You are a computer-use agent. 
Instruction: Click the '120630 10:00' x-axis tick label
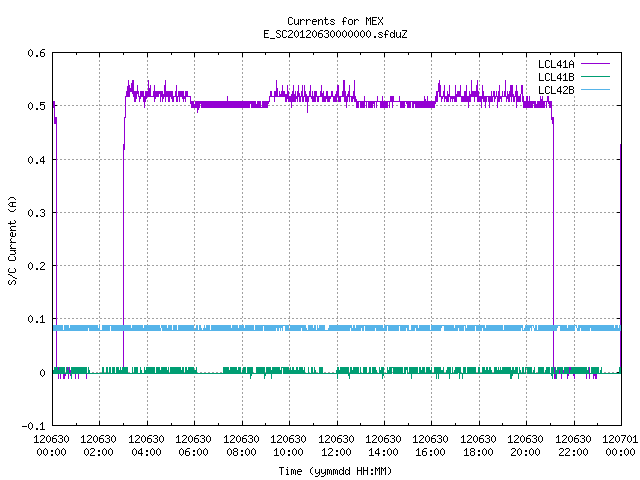(x=288, y=446)
